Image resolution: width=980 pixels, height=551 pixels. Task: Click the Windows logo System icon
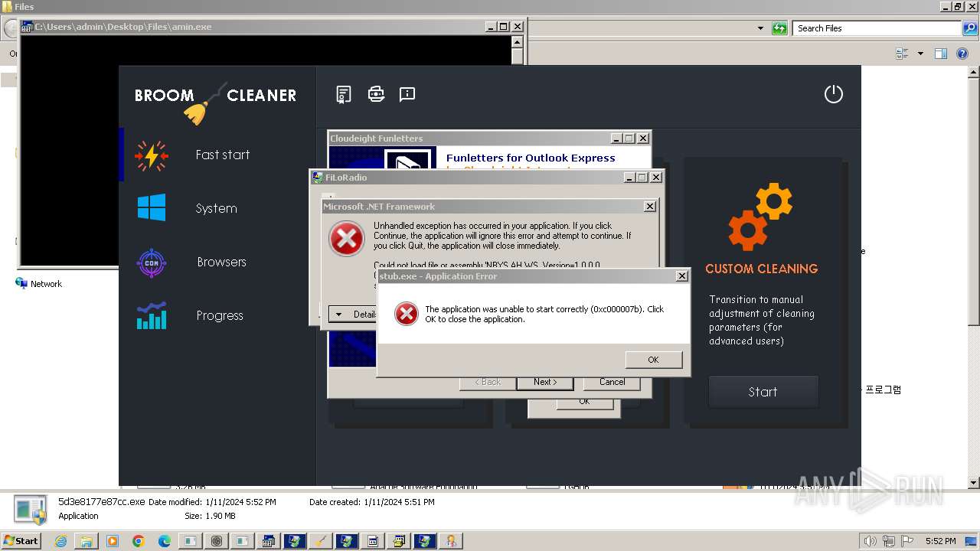(152, 208)
